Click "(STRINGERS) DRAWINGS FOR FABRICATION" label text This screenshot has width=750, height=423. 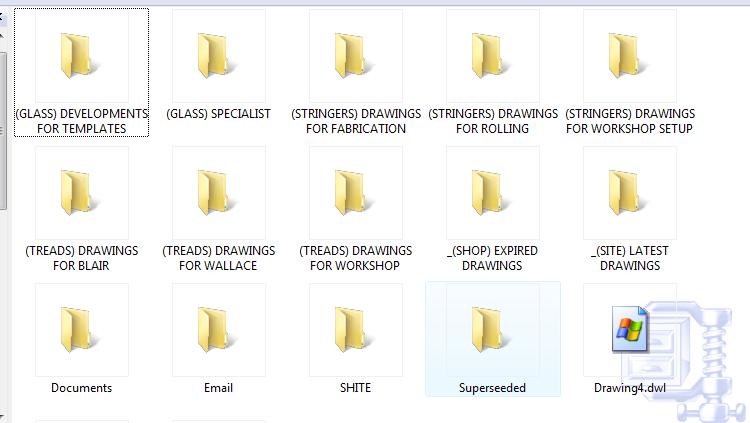pos(356,121)
